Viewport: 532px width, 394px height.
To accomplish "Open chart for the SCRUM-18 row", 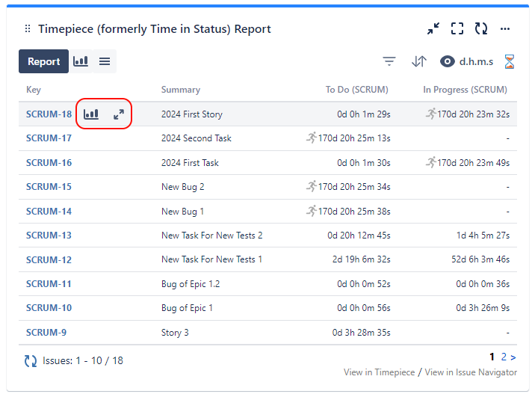I will pos(91,114).
